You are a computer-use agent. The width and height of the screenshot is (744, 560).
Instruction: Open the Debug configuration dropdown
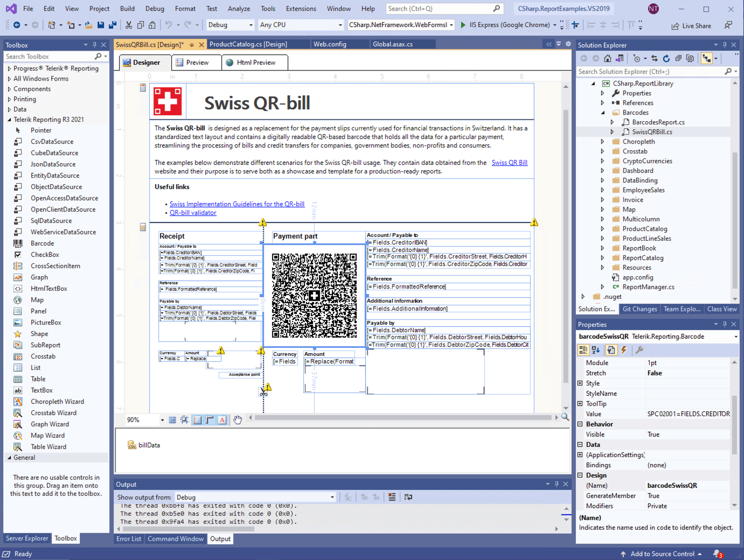(x=251, y=25)
